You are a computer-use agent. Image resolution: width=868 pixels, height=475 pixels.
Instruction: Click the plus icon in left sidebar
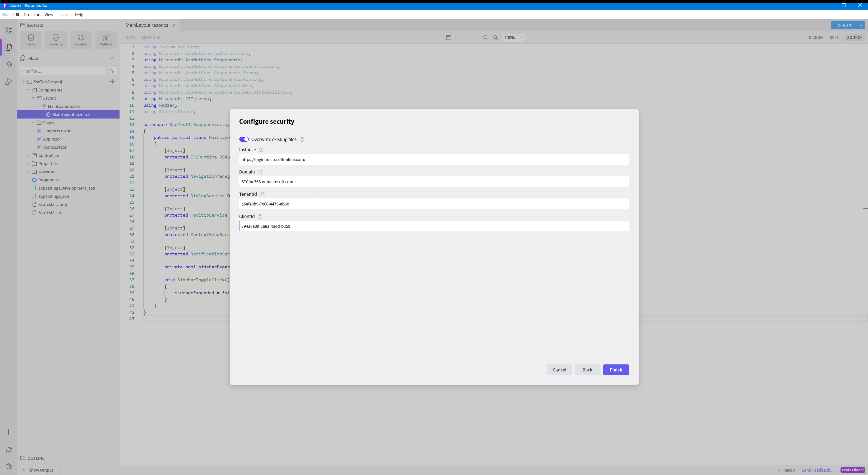point(9,432)
